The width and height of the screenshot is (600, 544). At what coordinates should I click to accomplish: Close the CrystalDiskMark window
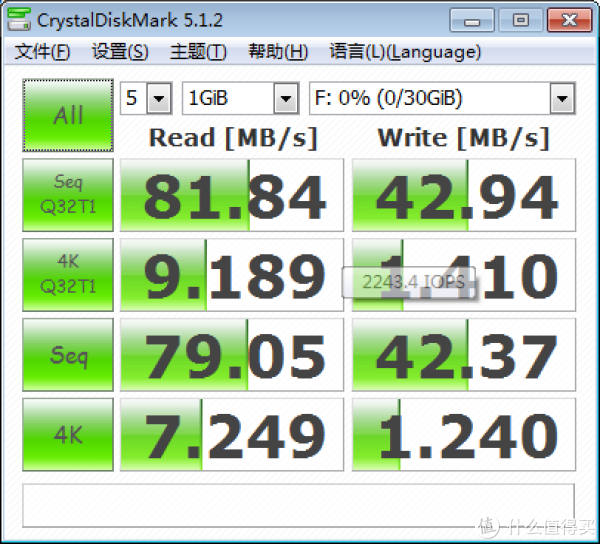click(570, 20)
